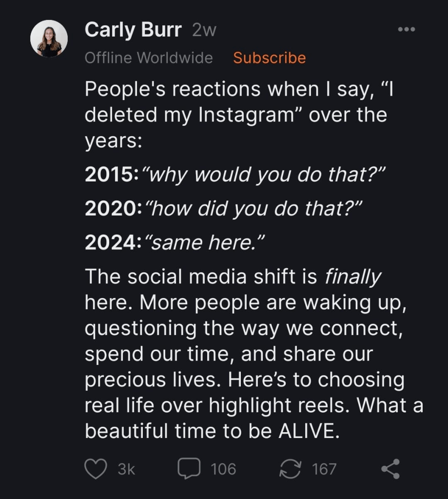Viewport: 448px width, 499px height.
Task: View the 3k likes count
Action: (126, 469)
